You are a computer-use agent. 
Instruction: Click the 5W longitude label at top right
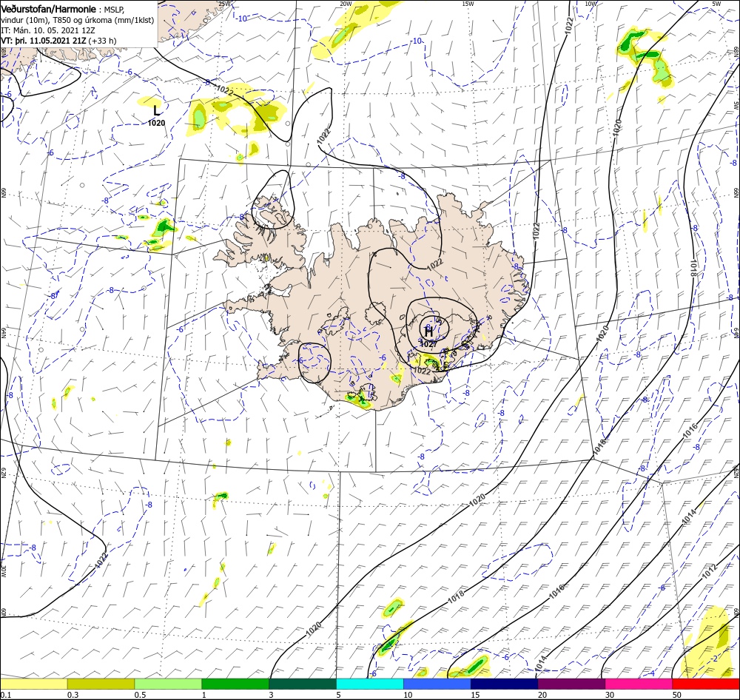[x=716, y=3]
